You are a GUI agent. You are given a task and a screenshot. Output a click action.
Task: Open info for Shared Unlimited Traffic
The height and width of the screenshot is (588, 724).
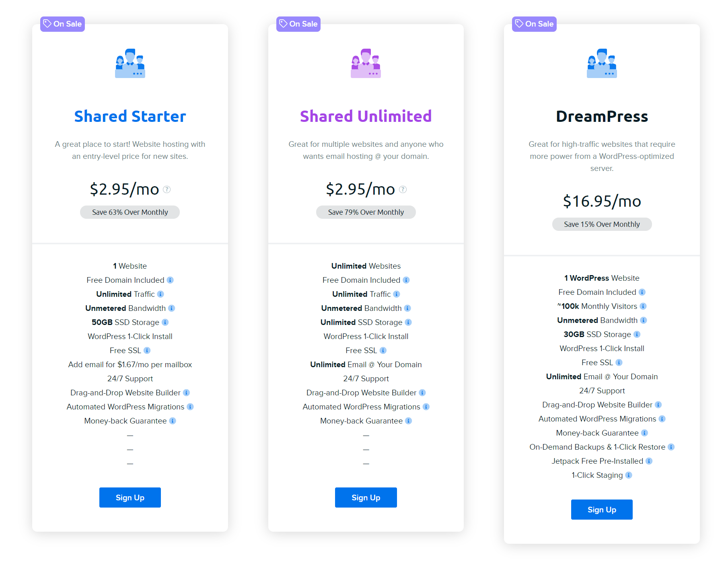click(x=397, y=294)
